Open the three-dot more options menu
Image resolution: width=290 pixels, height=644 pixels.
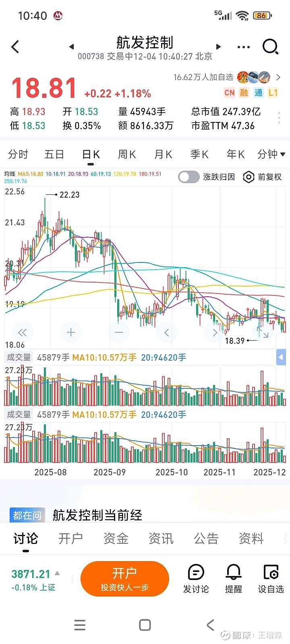point(244,47)
